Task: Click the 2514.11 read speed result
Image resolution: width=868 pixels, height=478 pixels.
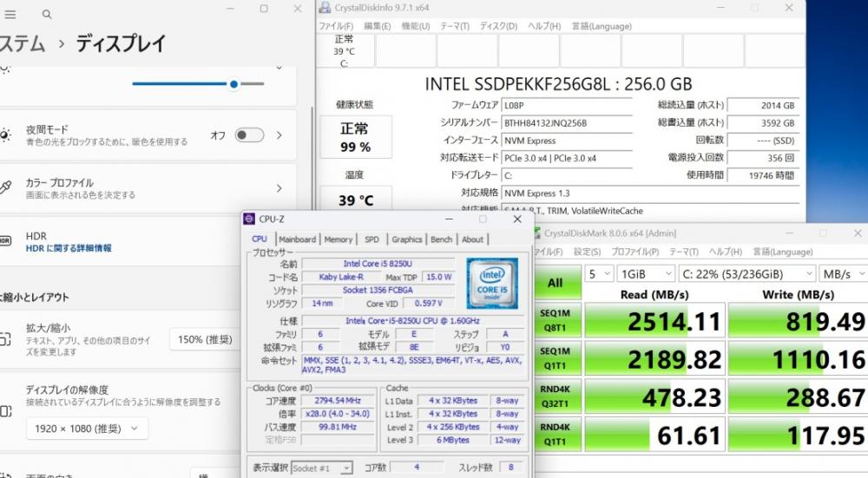Action: (x=654, y=321)
